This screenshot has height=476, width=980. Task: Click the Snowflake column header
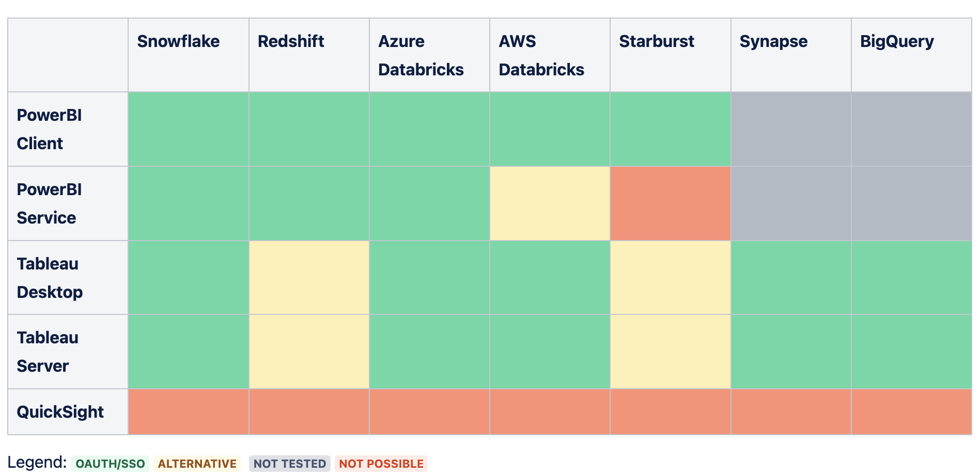[178, 41]
